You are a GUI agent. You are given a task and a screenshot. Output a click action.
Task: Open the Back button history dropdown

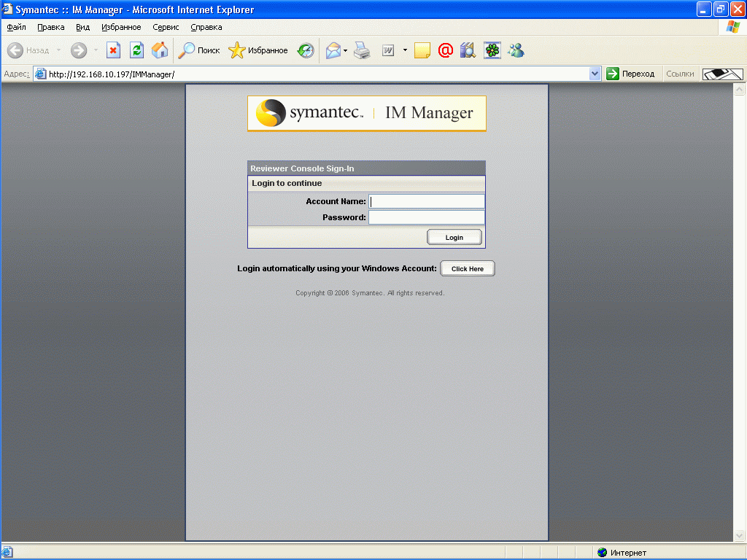click(x=58, y=50)
